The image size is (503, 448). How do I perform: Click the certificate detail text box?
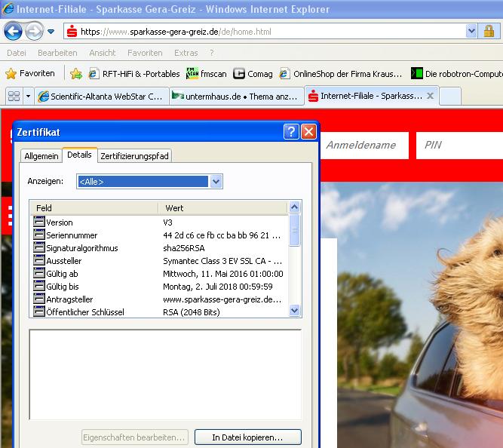[x=165, y=375]
